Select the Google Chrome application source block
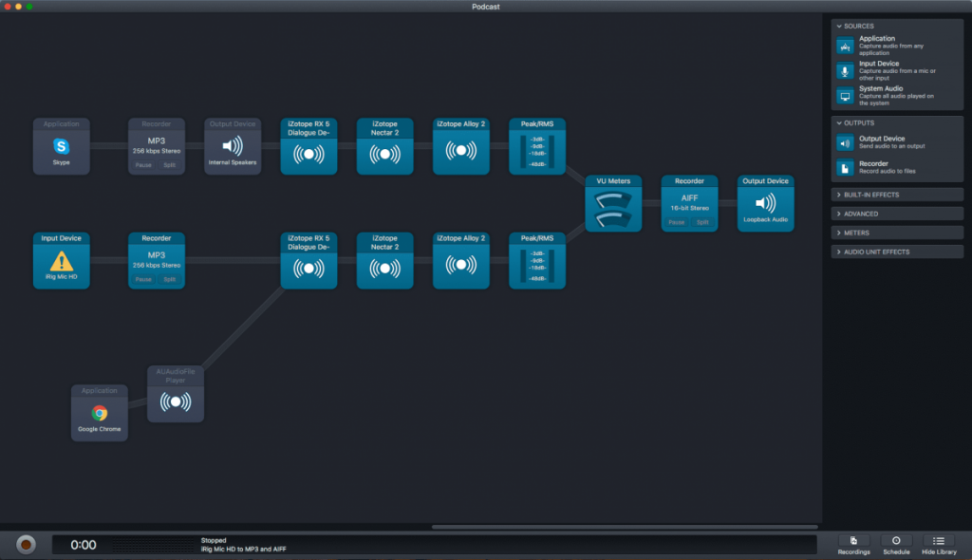 [99, 413]
